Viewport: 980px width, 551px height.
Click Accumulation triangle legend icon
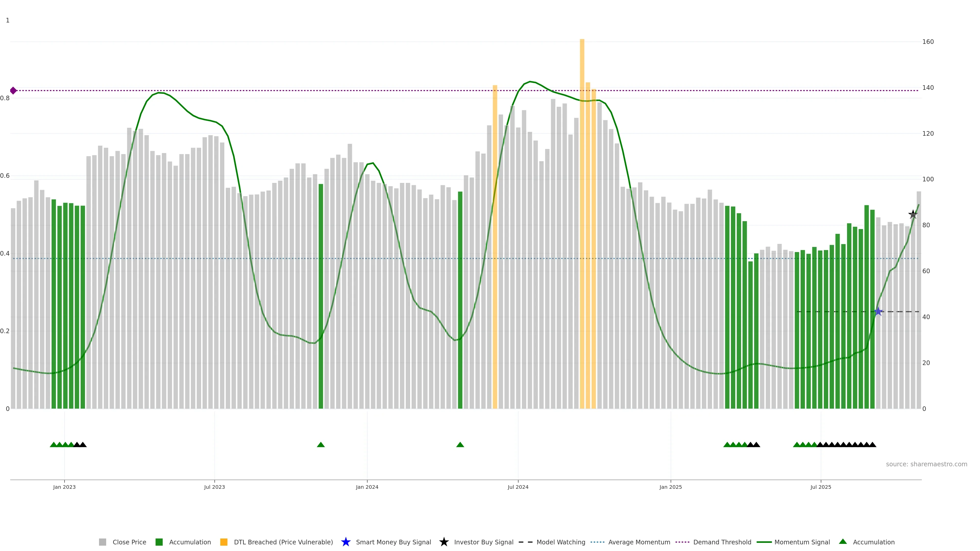click(x=843, y=542)
